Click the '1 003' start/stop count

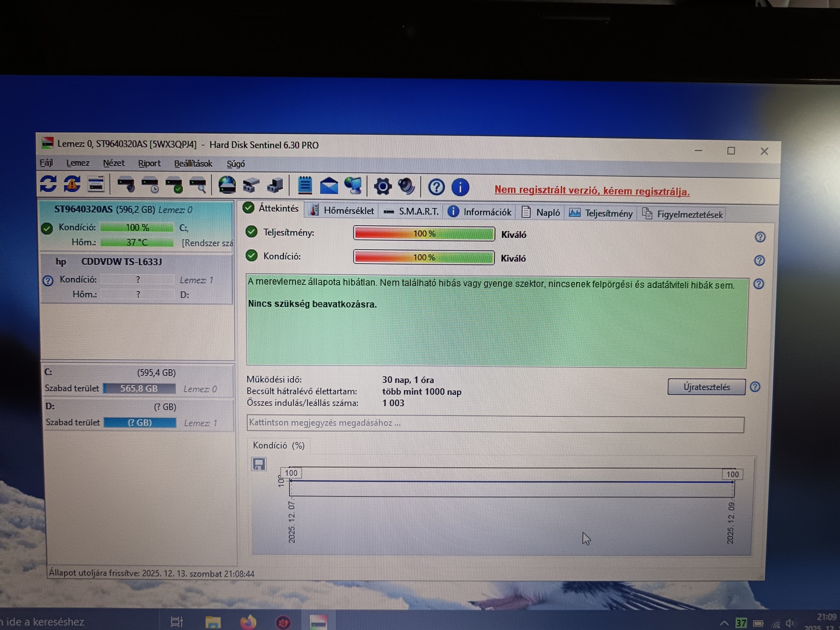click(393, 403)
